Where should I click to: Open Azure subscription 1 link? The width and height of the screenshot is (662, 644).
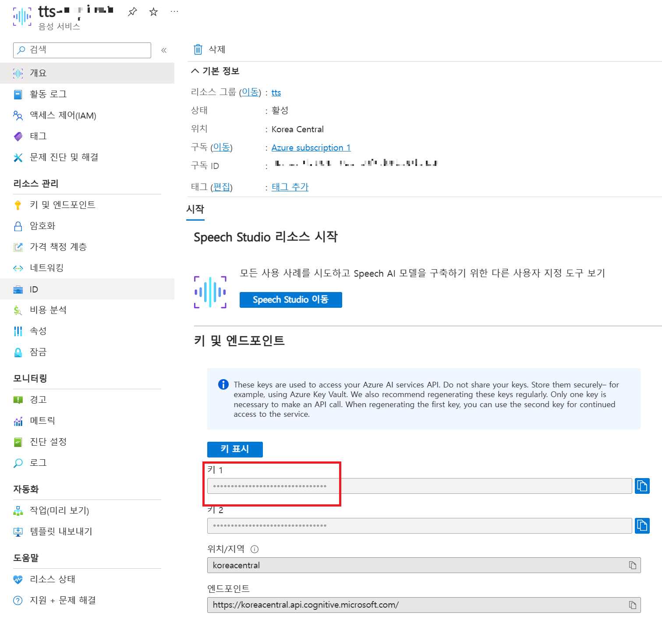pyautogui.click(x=311, y=148)
